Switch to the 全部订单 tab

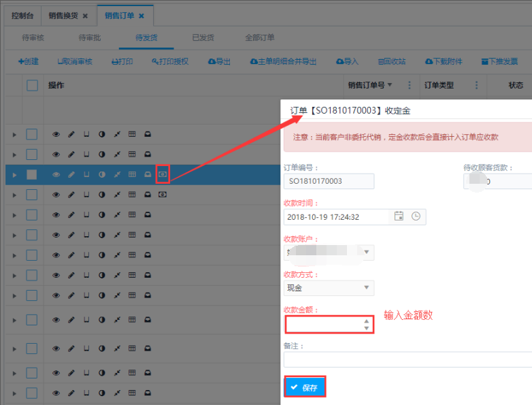[x=260, y=38]
